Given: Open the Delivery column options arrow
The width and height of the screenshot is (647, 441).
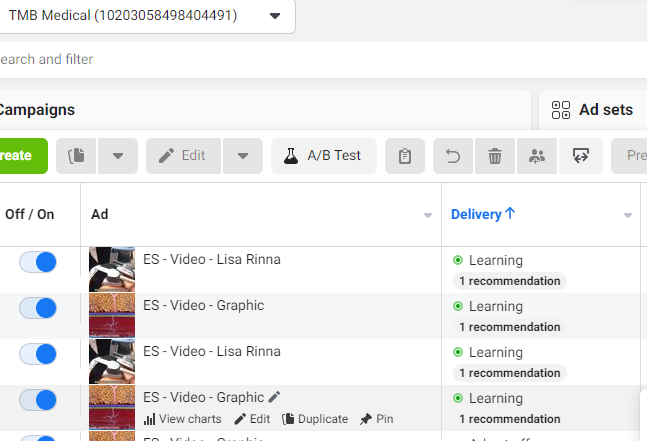Looking at the screenshot, I should click(628, 215).
